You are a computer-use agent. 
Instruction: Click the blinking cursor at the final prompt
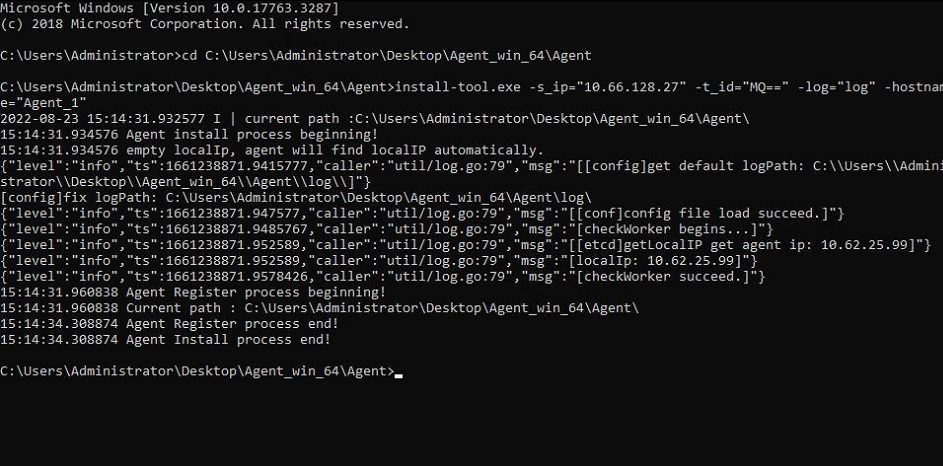tap(399, 373)
